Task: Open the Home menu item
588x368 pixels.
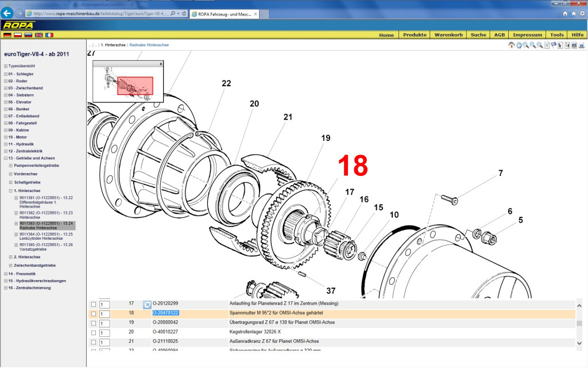Action: [x=386, y=35]
